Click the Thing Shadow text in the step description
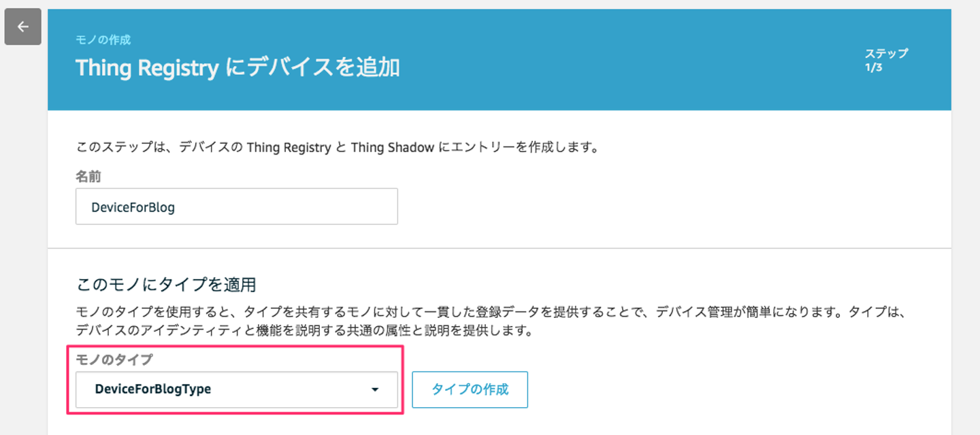The height and width of the screenshot is (435, 980). 392,147
